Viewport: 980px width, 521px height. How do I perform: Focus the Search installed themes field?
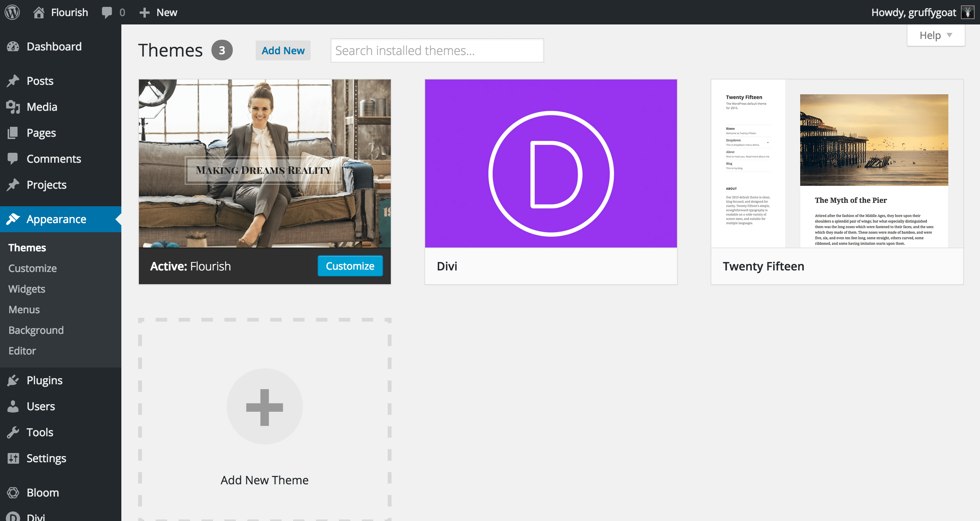(437, 50)
